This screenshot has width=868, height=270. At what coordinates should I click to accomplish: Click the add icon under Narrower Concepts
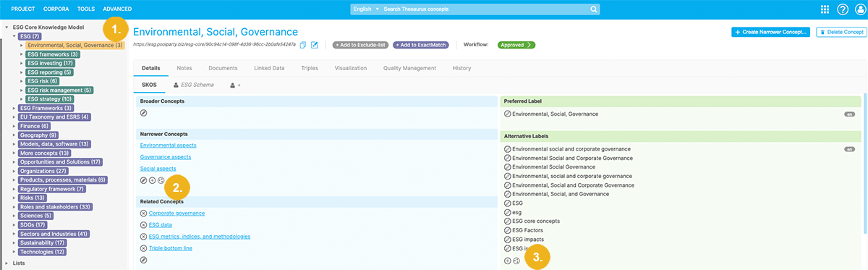pos(152,180)
